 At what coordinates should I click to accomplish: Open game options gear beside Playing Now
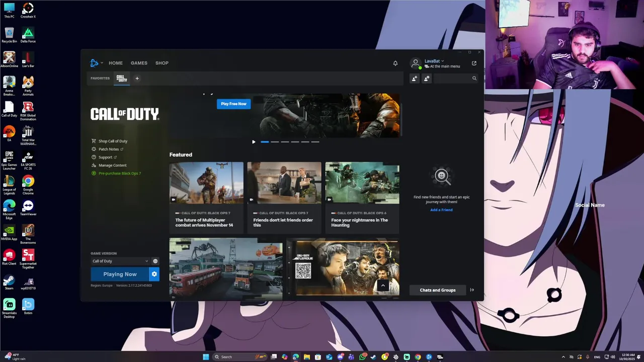pyautogui.click(x=154, y=274)
